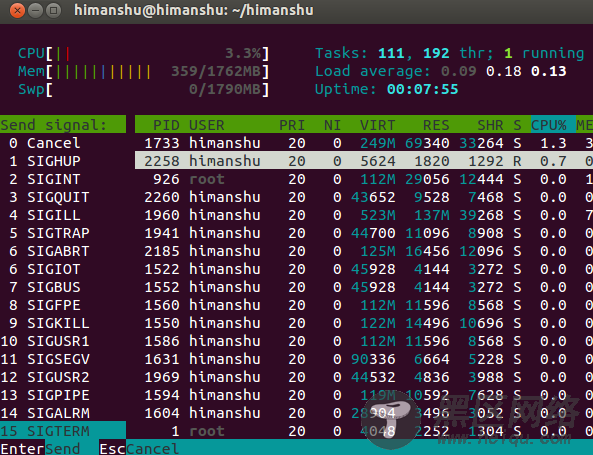Click the RES column header
The height and width of the screenshot is (455, 593).
tap(436, 125)
